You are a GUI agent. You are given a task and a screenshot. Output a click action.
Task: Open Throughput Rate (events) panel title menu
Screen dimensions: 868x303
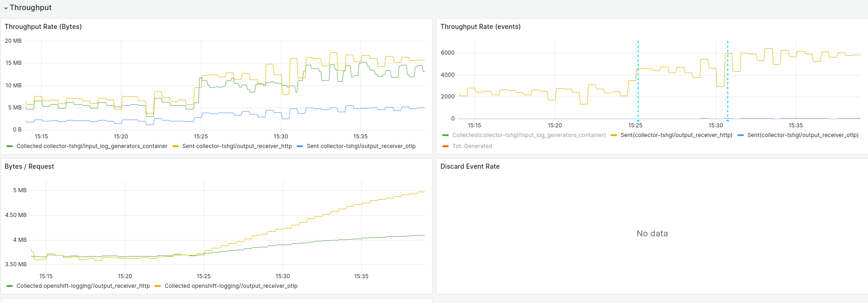point(480,27)
